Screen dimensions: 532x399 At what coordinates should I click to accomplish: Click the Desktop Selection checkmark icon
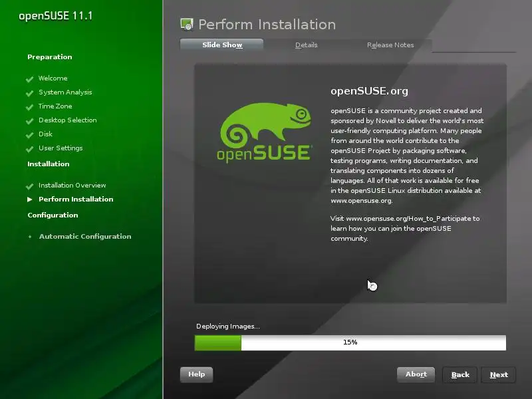[30, 121]
